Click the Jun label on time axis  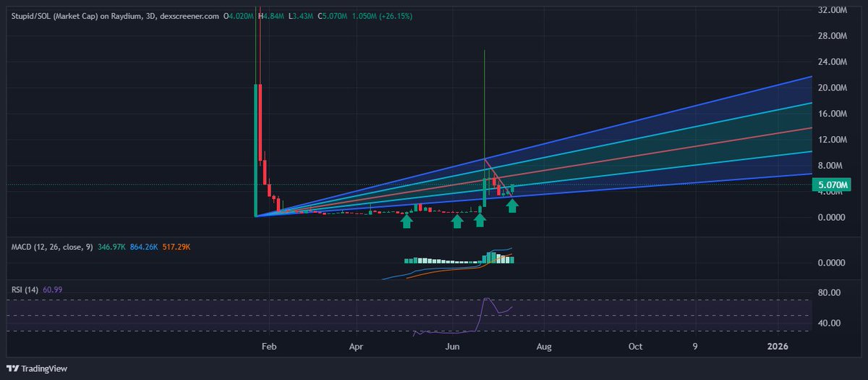pyautogui.click(x=453, y=347)
